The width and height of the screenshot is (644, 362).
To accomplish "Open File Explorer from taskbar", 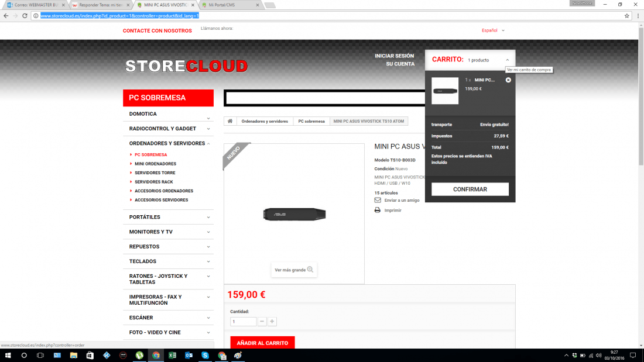I will pyautogui.click(x=74, y=356).
